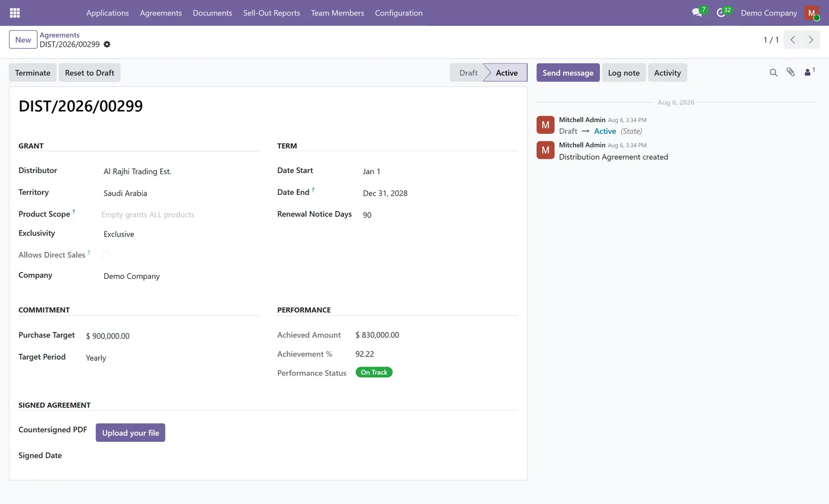Image resolution: width=829 pixels, height=504 pixels.
Task: Show help tooltip for Date End
Action: (x=313, y=190)
